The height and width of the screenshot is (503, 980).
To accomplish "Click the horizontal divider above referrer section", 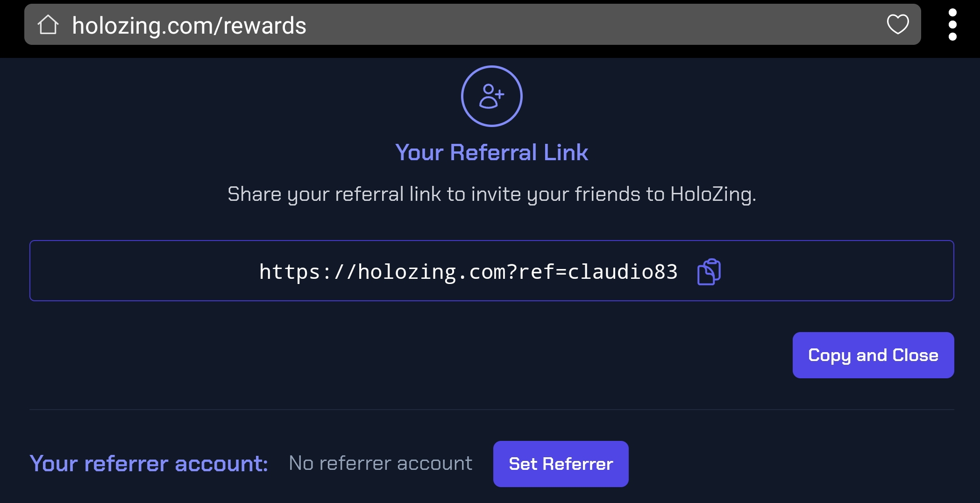I will click(x=491, y=410).
